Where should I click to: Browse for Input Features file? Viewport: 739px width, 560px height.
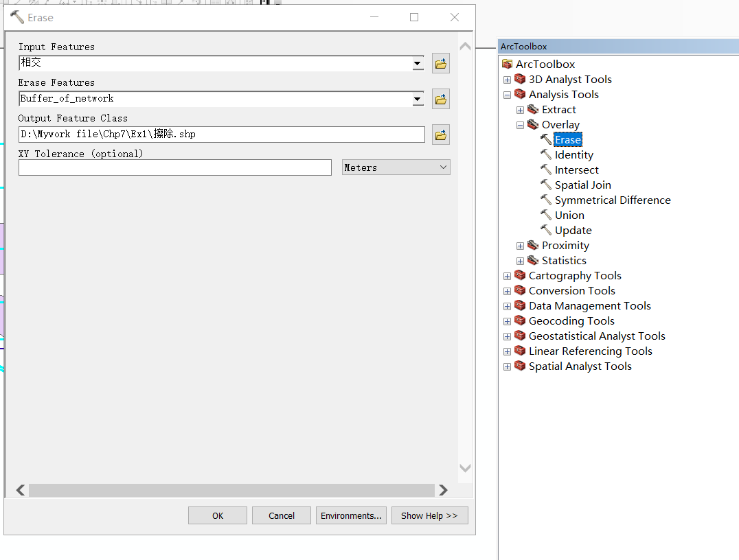click(x=440, y=63)
